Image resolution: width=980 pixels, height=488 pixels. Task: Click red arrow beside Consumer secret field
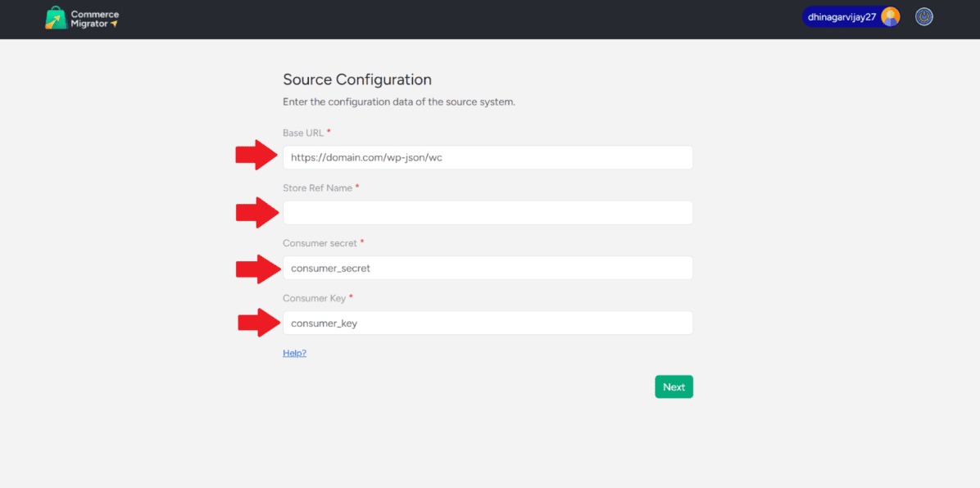257,269
